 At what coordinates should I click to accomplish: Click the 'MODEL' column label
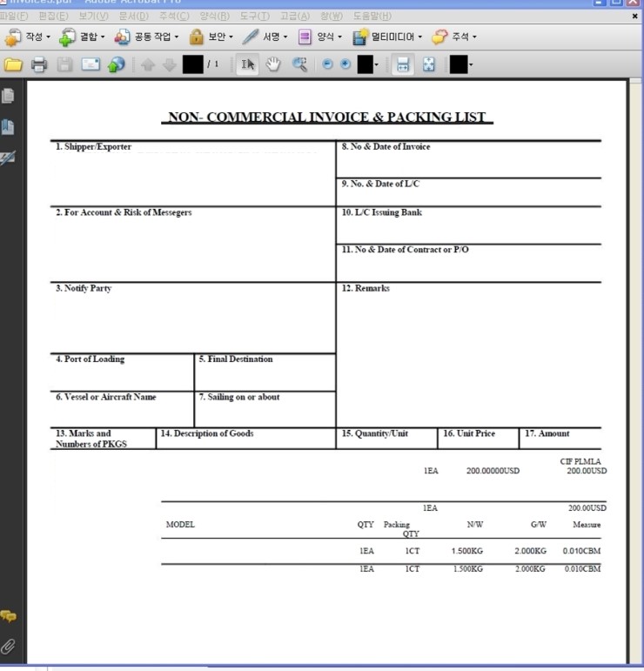(x=180, y=525)
